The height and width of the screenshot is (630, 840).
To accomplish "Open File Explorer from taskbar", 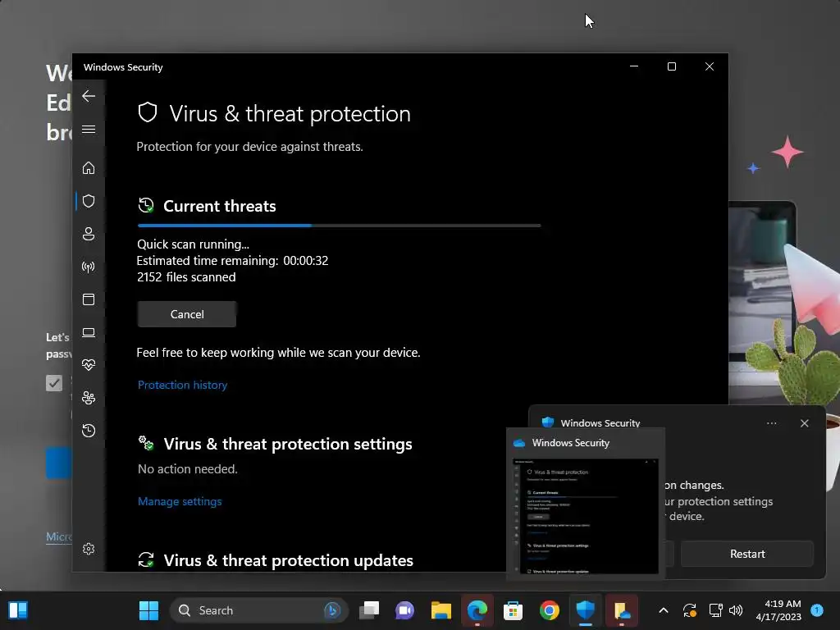I will [441, 610].
